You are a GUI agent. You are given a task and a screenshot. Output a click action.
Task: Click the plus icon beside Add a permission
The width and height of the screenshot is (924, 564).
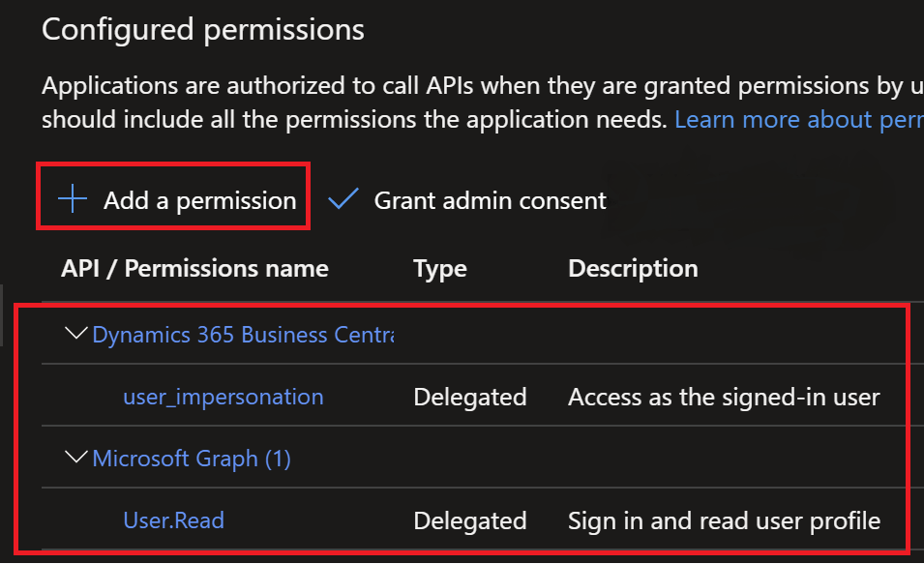(73, 199)
